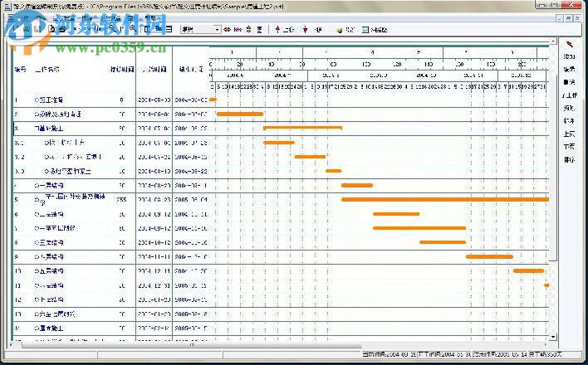Click the Gantt bar for task 1
Image resolution: width=588 pixels, height=365 pixels.
coord(213,100)
